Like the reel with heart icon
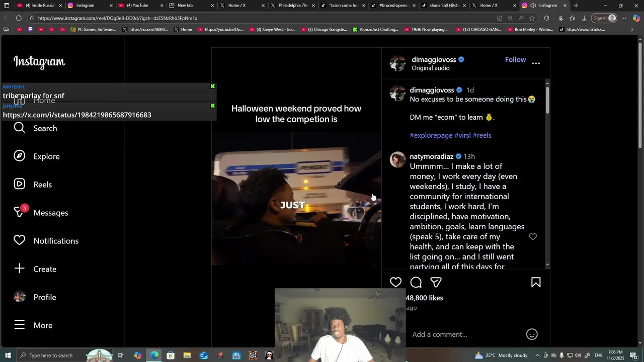This screenshot has height=362, width=644. tap(395, 283)
